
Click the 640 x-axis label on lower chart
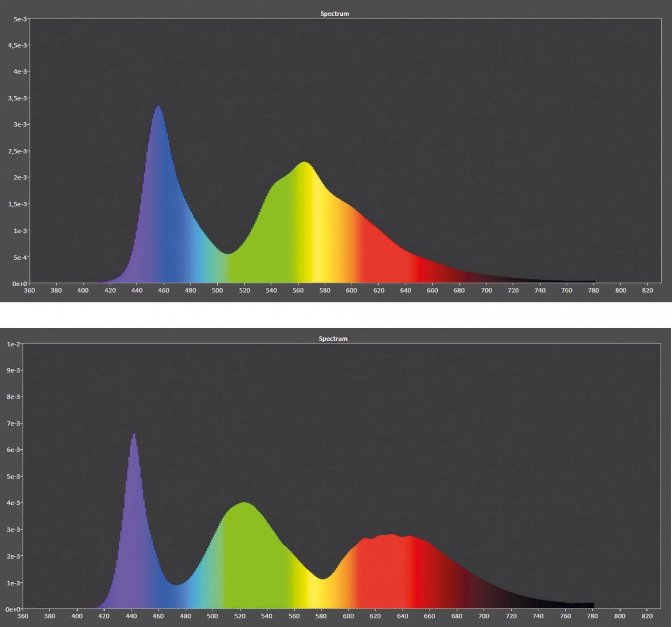coord(402,616)
